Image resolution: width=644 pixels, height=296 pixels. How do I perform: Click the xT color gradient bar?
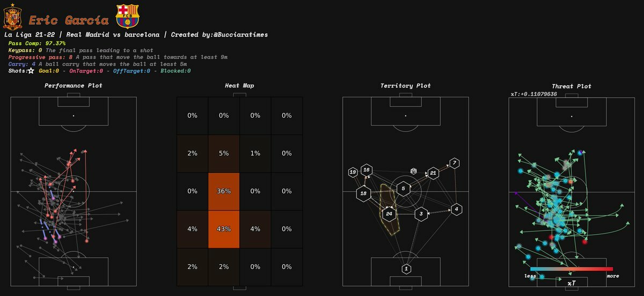[x=571, y=269]
